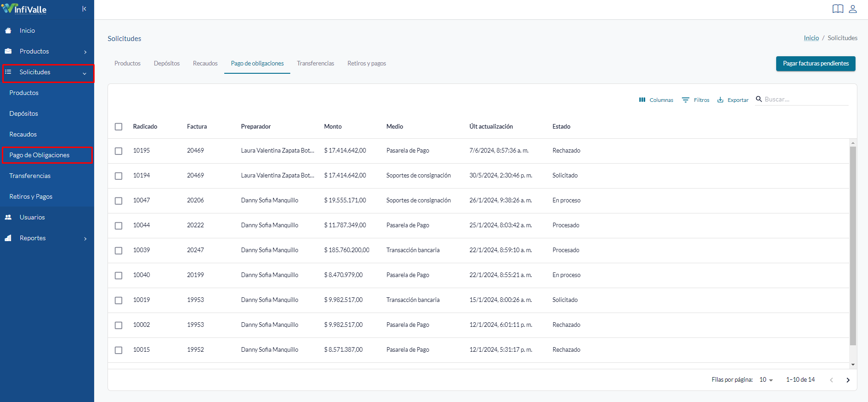Screen dimensions: 868x402
Task: Sort by the Factura column header
Action: click(197, 126)
